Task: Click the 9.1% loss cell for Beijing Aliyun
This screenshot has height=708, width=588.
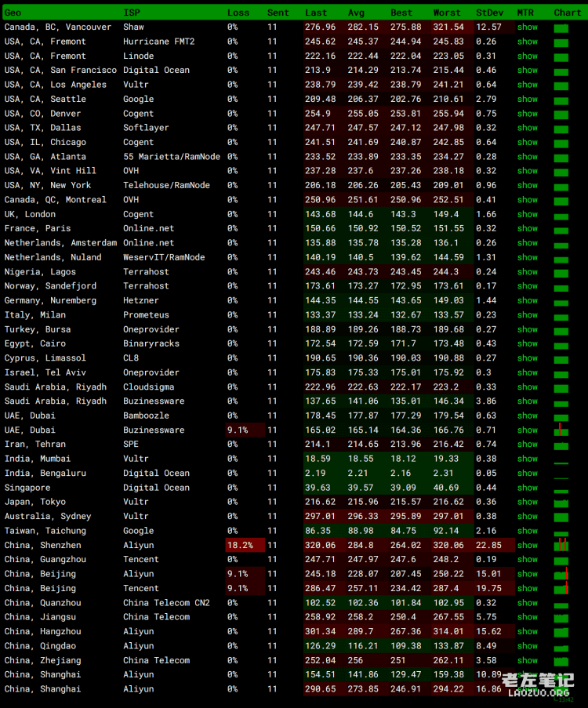Action: (245, 574)
